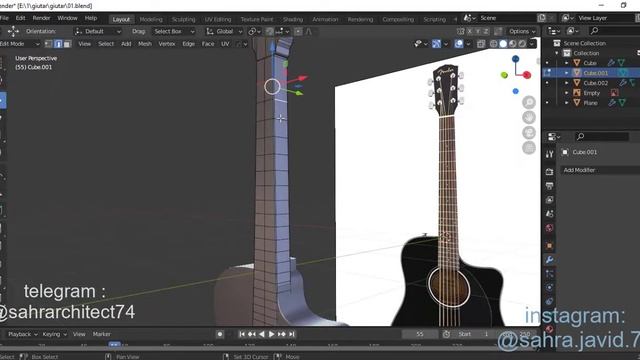Toggle Z mirror in header
The height and width of the screenshot is (360, 640).
click(486, 31)
